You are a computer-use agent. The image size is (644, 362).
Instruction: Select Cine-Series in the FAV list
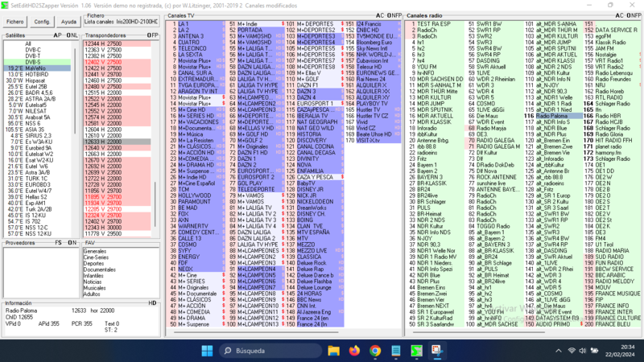point(96,257)
